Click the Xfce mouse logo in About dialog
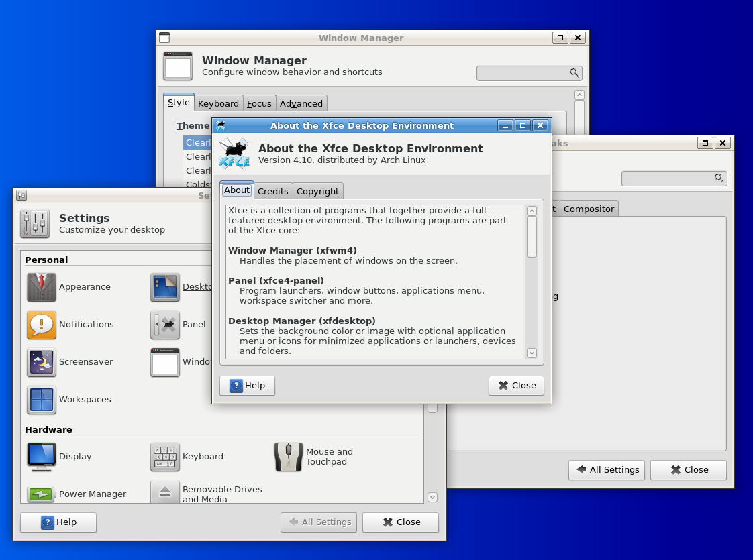 click(234, 154)
